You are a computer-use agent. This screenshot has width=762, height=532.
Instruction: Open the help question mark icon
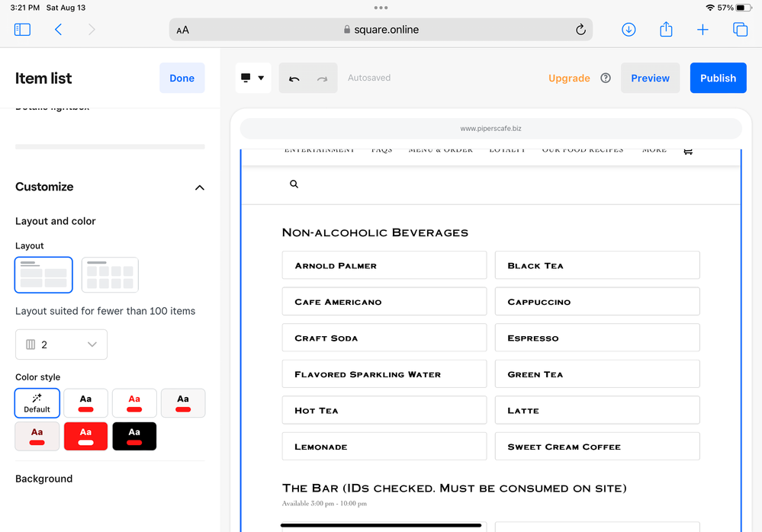[606, 78]
